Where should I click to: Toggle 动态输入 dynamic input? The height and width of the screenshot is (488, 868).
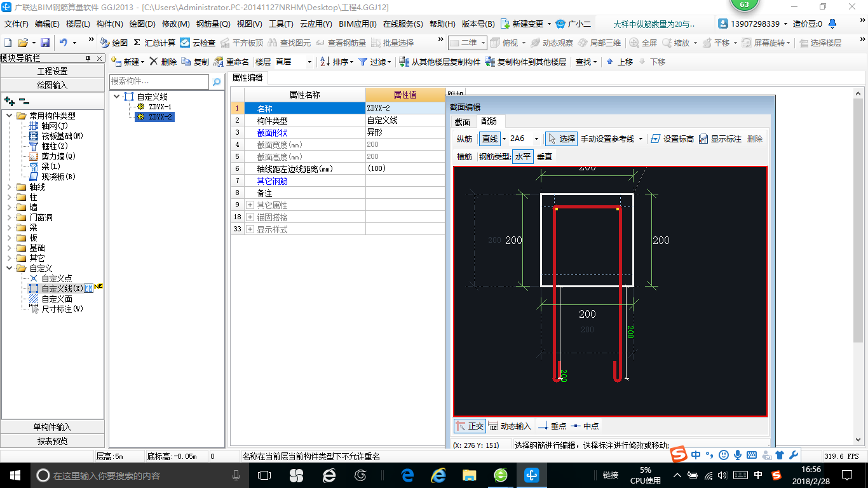pyautogui.click(x=510, y=426)
